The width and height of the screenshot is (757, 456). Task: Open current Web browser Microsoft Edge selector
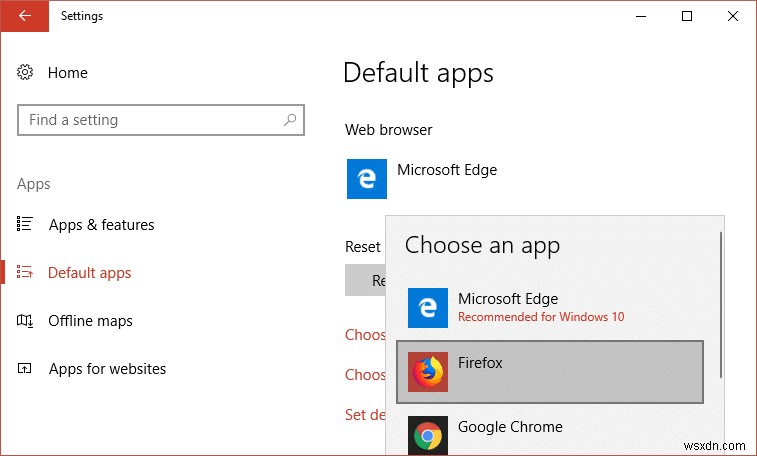click(446, 170)
